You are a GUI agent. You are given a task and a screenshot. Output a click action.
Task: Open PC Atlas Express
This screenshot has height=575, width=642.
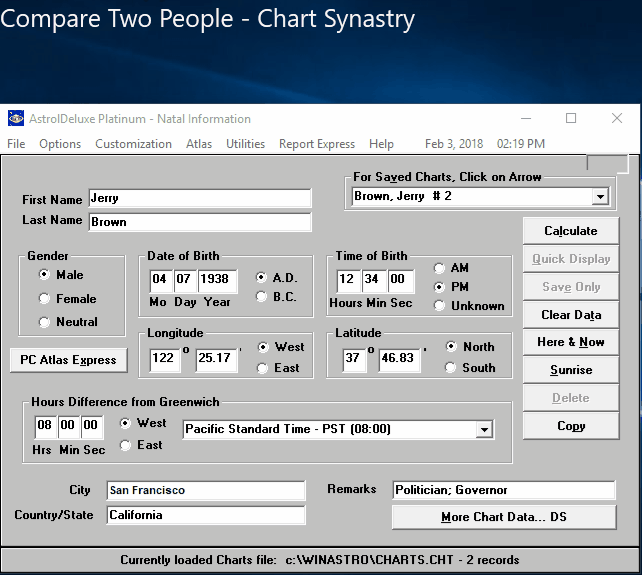68,360
